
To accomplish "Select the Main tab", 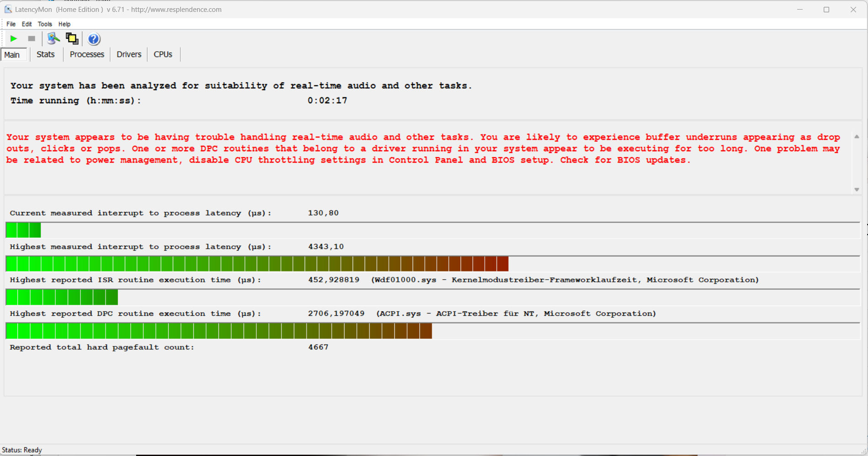I will pyautogui.click(x=13, y=55).
